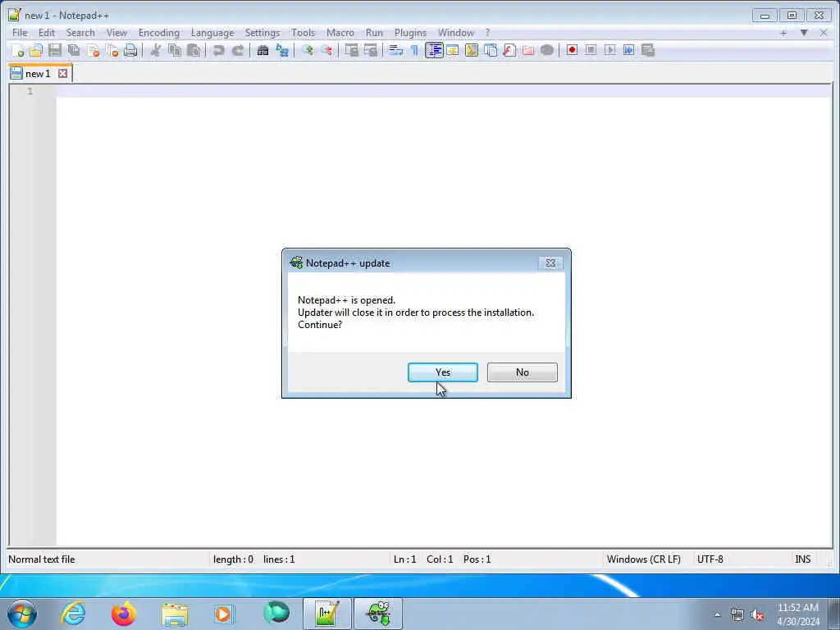Open the Settings menu
Screen dimensions: 840x630
262,33
